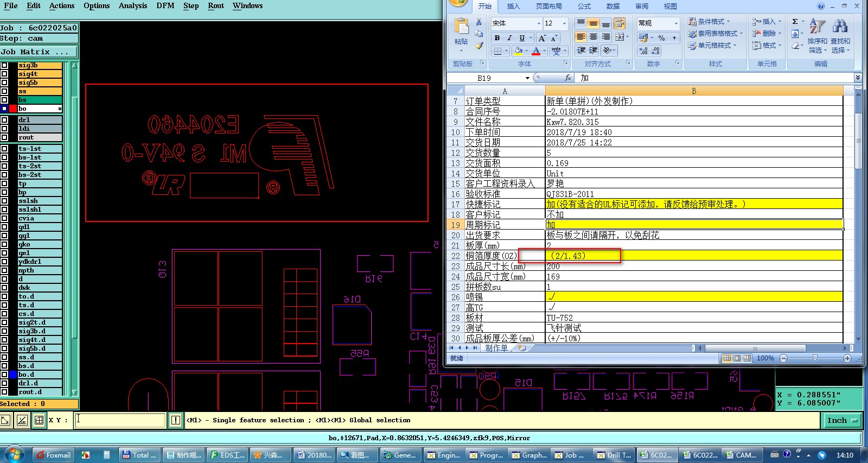Open the 制作单 worksheet tab
The height and width of the screenshot is (463, 868).
[x=496, y=348]
